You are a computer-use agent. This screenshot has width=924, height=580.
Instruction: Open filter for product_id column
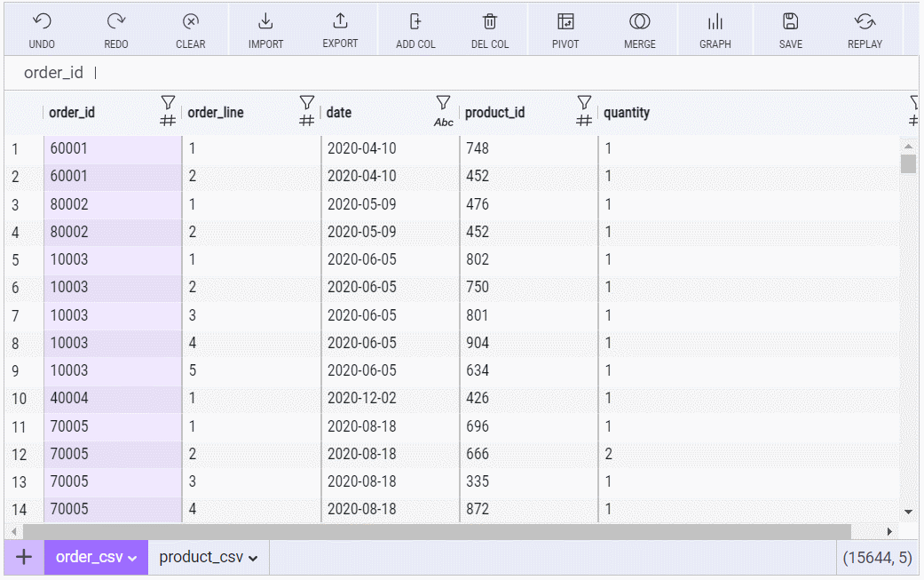point(583,104)
